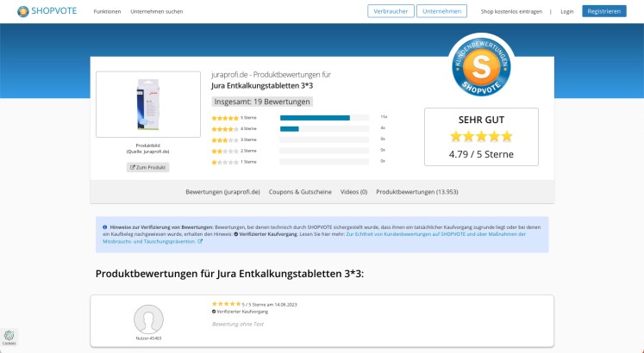
Task: Select the Verbraucher button
Action: click(391, 11)
